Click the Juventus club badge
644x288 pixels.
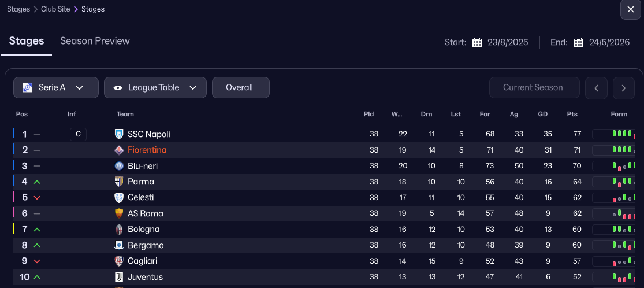119,277
